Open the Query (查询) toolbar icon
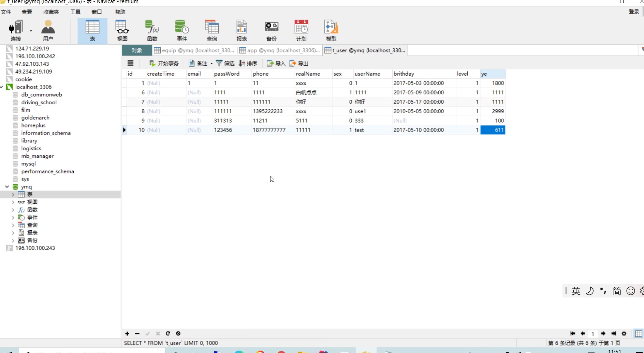644x353 pixels. [211, 31]
